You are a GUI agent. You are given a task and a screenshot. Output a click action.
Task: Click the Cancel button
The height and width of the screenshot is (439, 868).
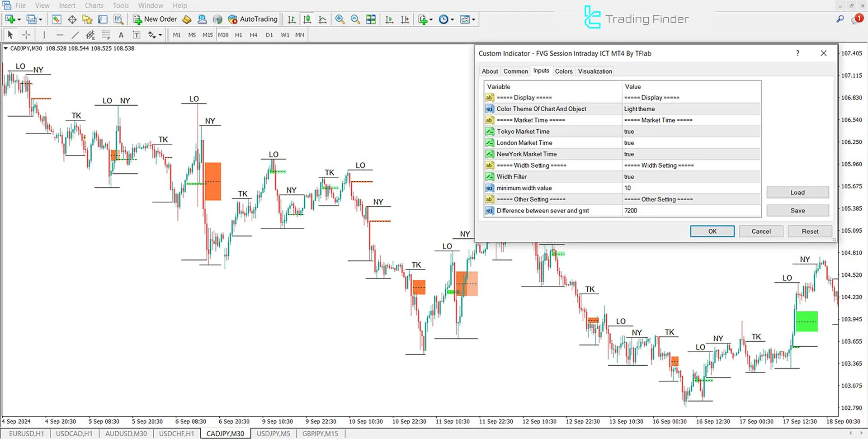(x=761, y=231)
